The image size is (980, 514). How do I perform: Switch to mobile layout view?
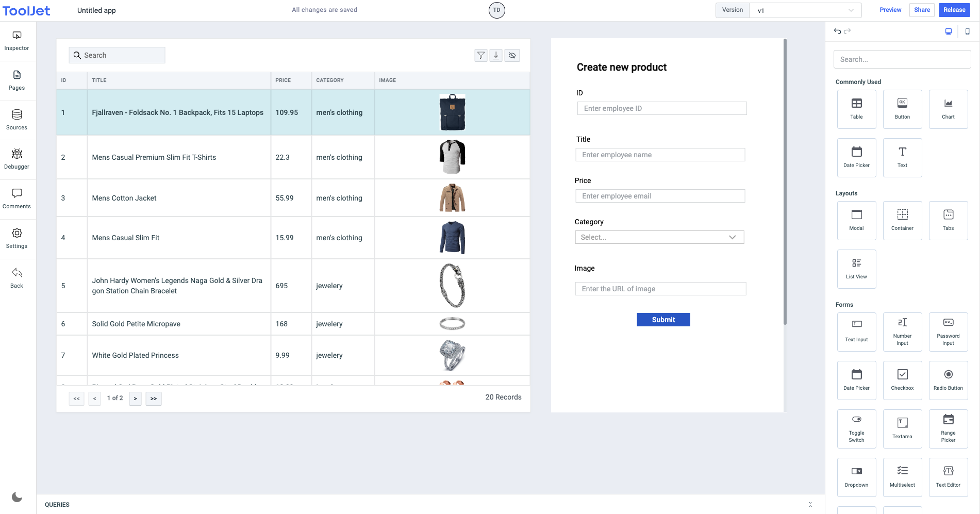(x=967, y=31)
